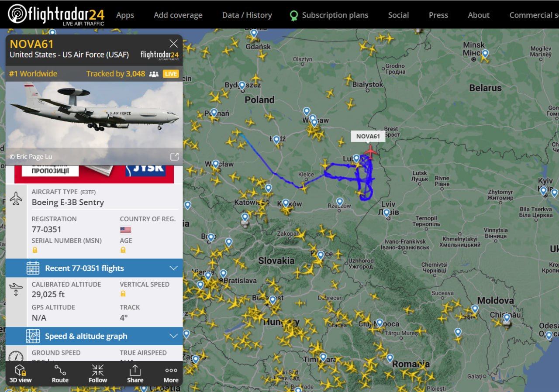Open the Add coverage link
This screenshot has width=559, height=392.
[x=178, y=15]
